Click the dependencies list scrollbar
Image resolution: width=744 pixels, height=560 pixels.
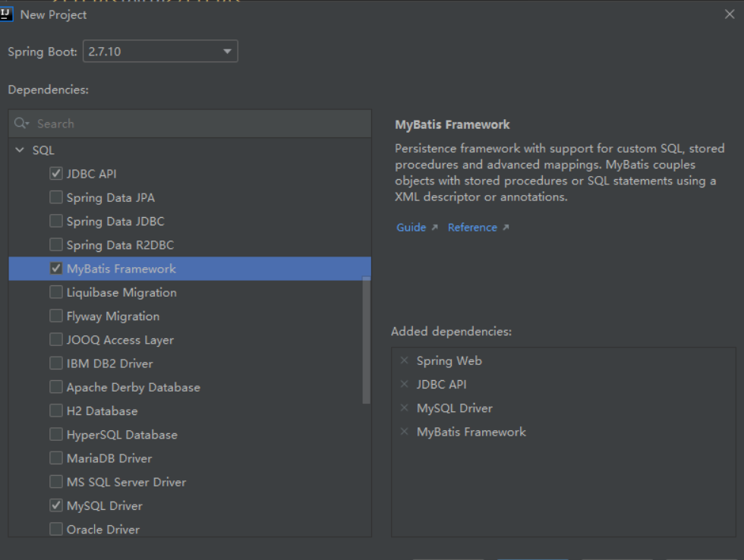tap(367, 340)
